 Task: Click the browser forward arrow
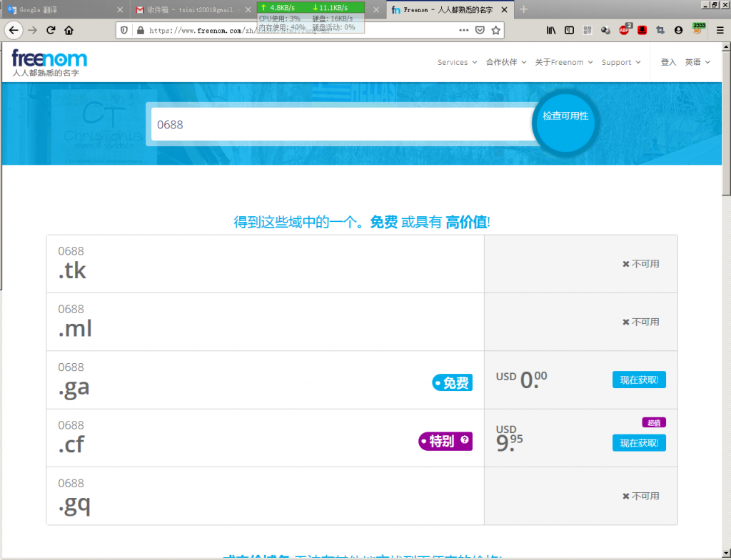[x=32, y=30]
